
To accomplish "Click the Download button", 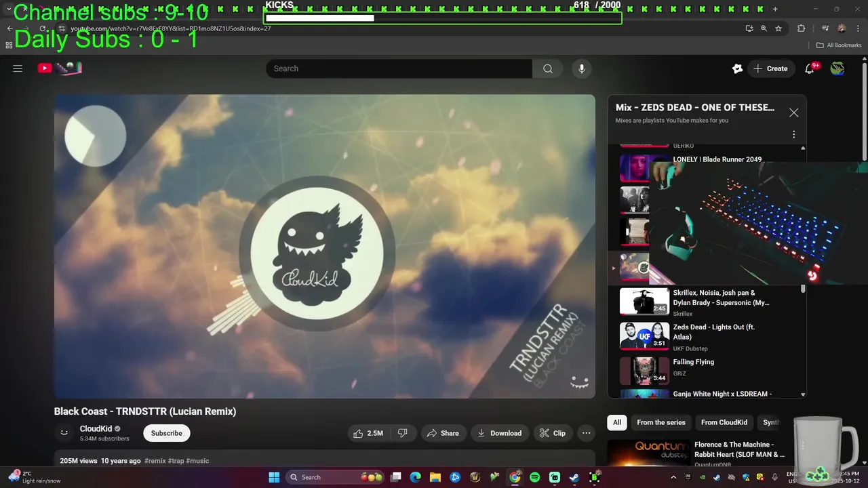I will pyautogui.click(x=499, y=433).
